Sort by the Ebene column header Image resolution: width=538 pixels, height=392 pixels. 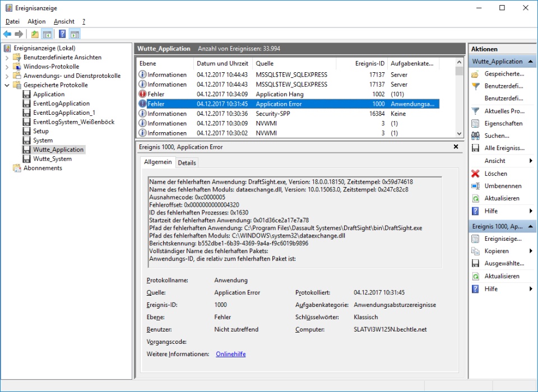(x=165, y=63)
